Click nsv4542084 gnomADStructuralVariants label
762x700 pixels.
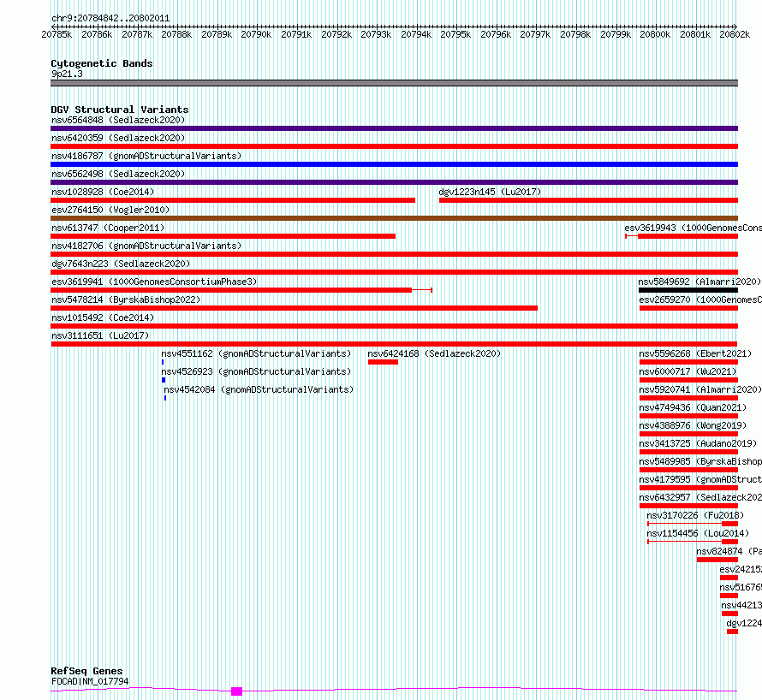click(x=259, y=389)
